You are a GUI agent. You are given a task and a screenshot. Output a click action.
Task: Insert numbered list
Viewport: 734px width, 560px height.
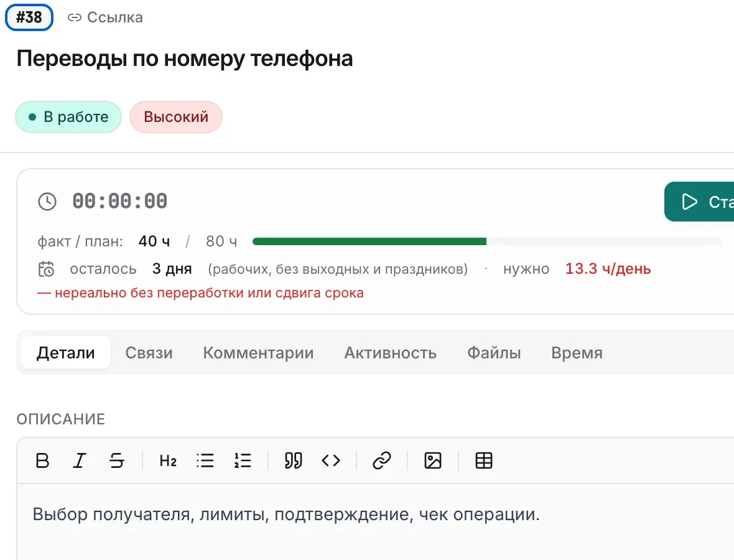click(243, 460)
